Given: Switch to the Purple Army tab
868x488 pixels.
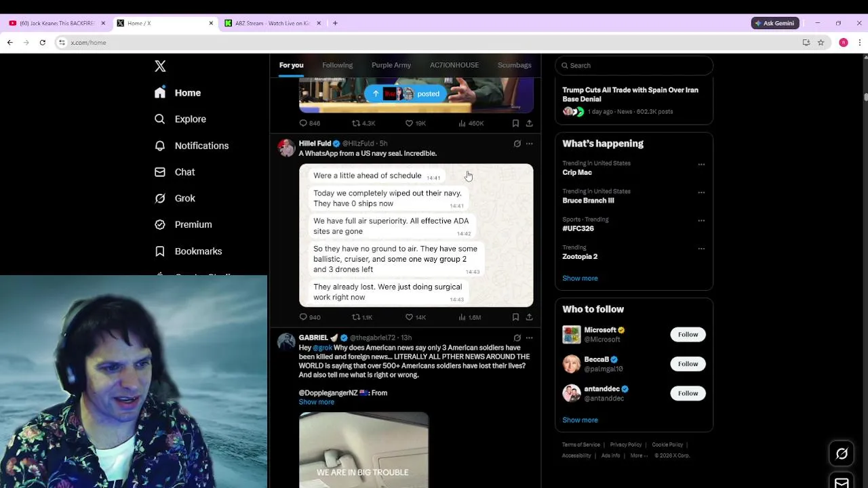Looking at the screenshot, I should pyautogui.click(x=391, y=65).
